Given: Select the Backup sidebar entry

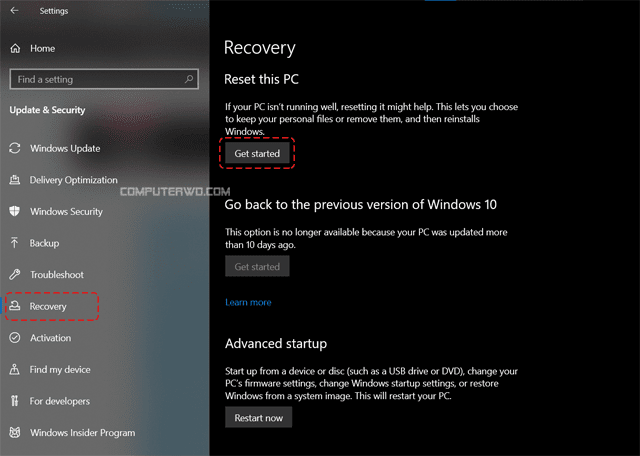Looking at the screenshot, I should click(44, 243).
